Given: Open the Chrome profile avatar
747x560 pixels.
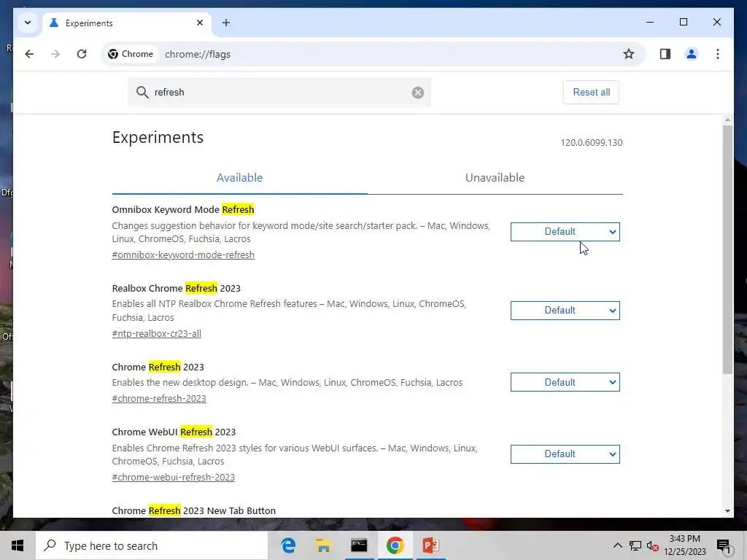Looking at the screenshot, I should click(x=692, y=54).
